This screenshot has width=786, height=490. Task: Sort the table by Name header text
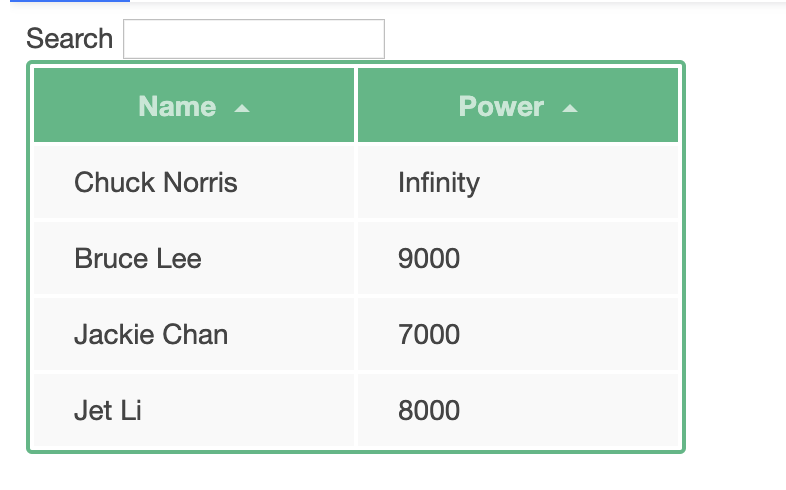(177, 107)
